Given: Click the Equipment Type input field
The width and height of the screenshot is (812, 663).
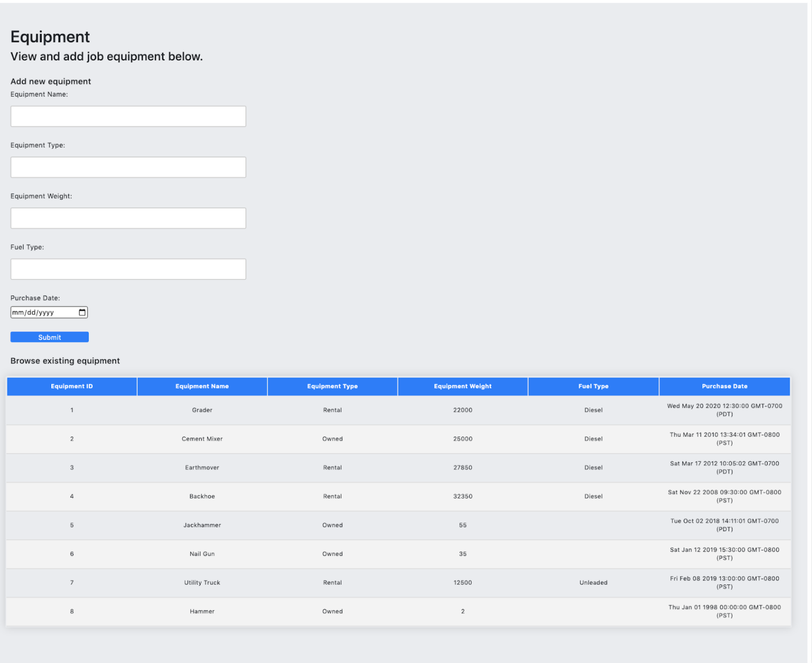Looking at the screenshot, I should point(128,167).
